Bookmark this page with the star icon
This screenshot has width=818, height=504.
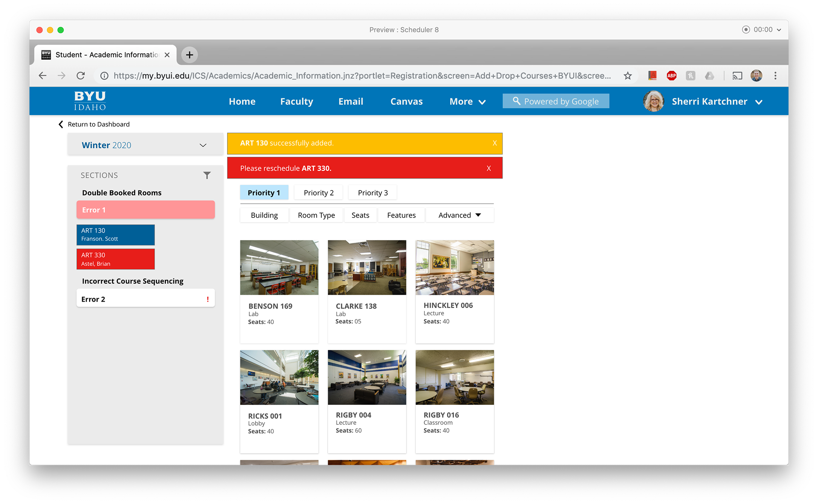(x=628, y=76)
